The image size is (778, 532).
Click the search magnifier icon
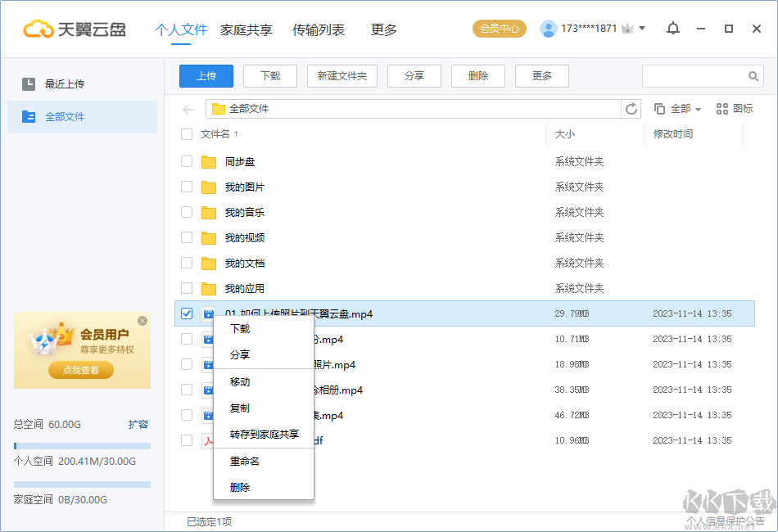coord(753,75)
